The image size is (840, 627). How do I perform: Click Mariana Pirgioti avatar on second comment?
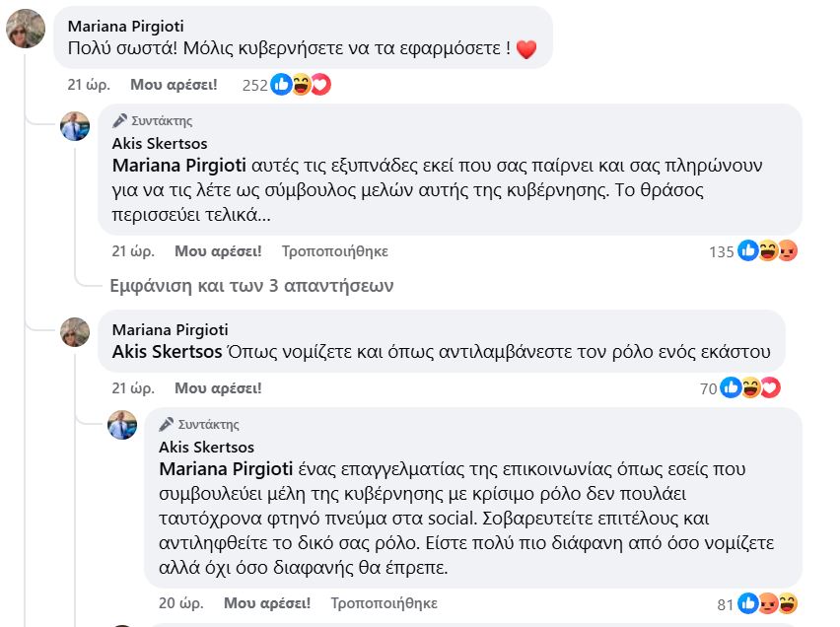click(x=76, y=332)
